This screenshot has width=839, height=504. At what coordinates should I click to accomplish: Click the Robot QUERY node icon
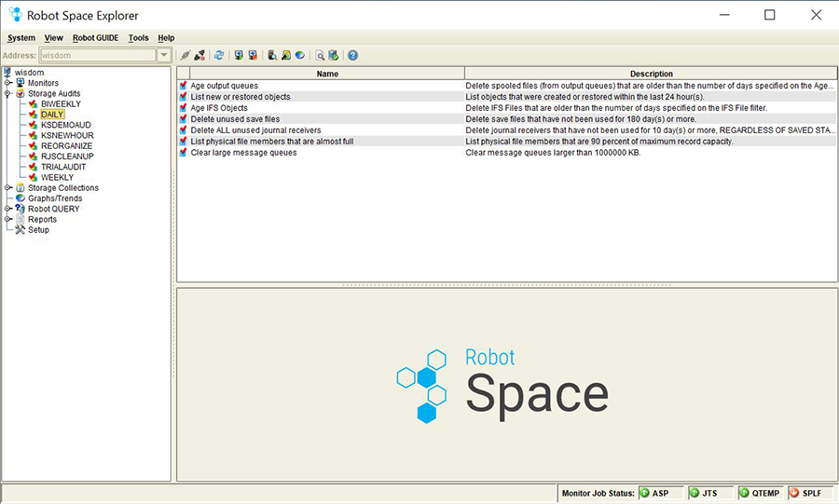tap(21, 209)
